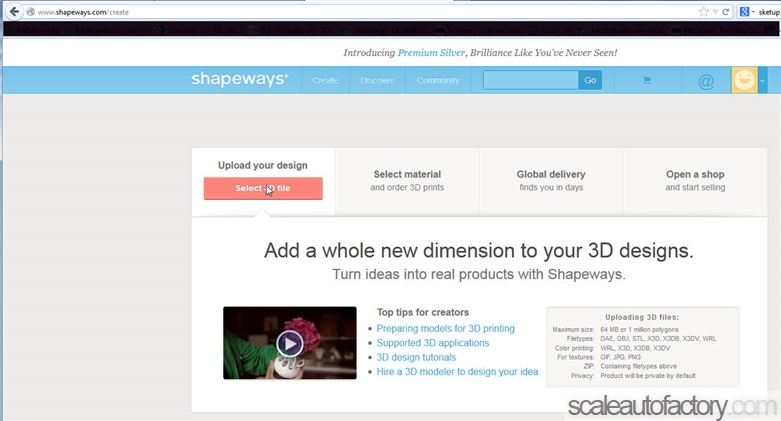The image size is (781, 421).
Task: Open Supported 3D applications link
Action: click(x=433, y=343)
